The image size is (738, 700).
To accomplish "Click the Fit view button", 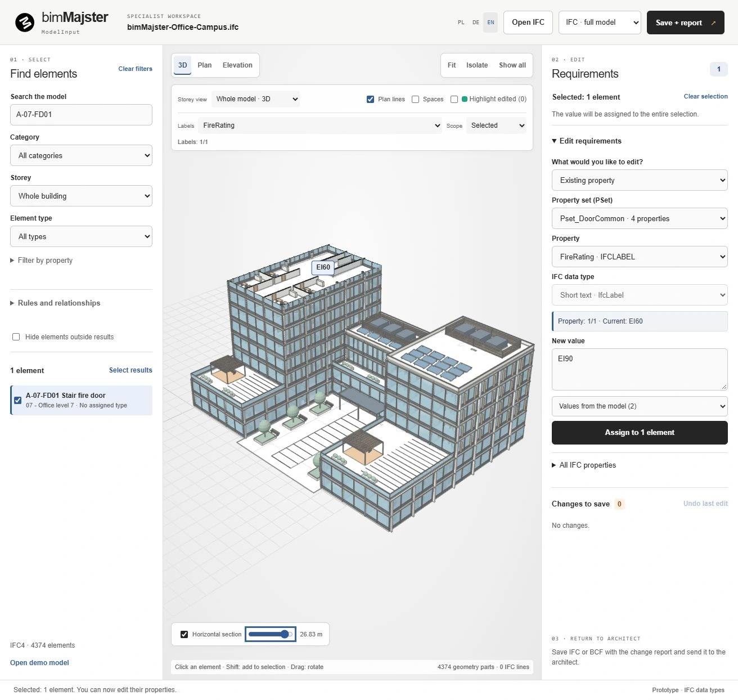I will [x=452, y=65].
